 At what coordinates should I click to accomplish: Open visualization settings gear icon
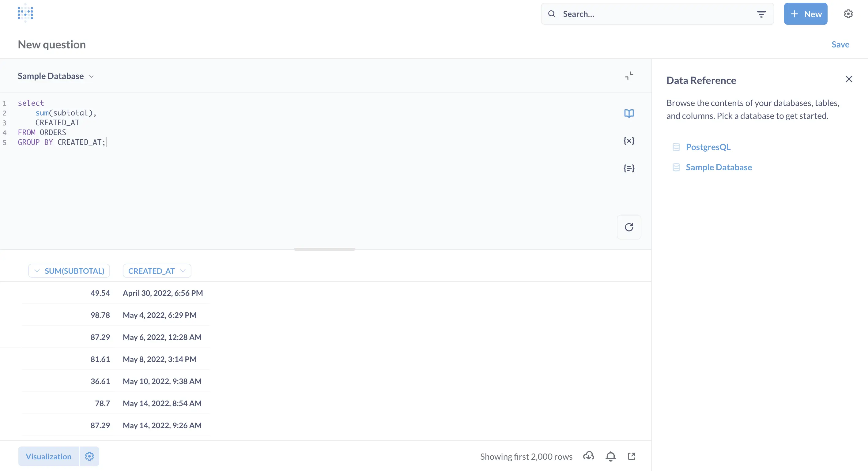coord(89,456)
